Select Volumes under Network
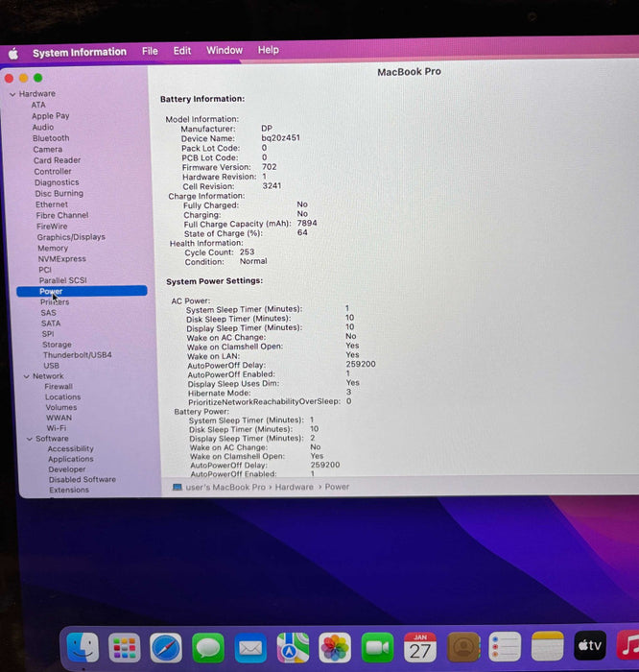 (x=61, y=408)
